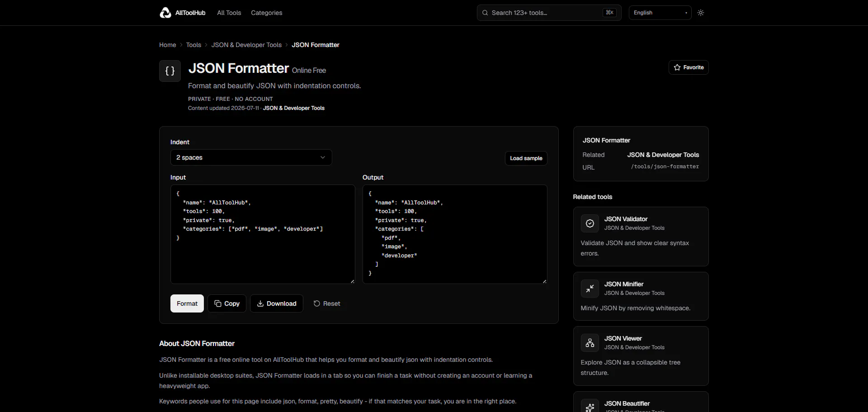Click the search magnifier icon

[x=485, y=13]
